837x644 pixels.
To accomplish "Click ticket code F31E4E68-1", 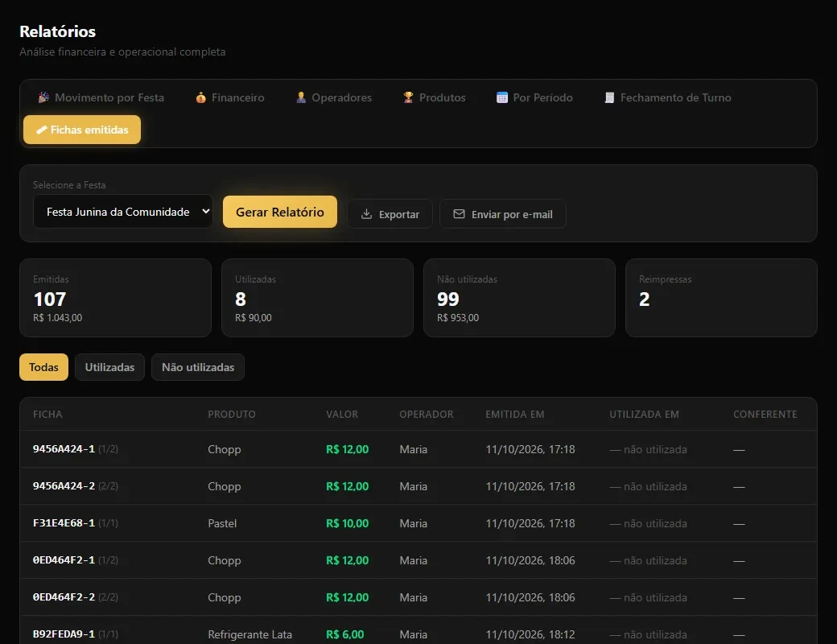I will pos(64,523).
